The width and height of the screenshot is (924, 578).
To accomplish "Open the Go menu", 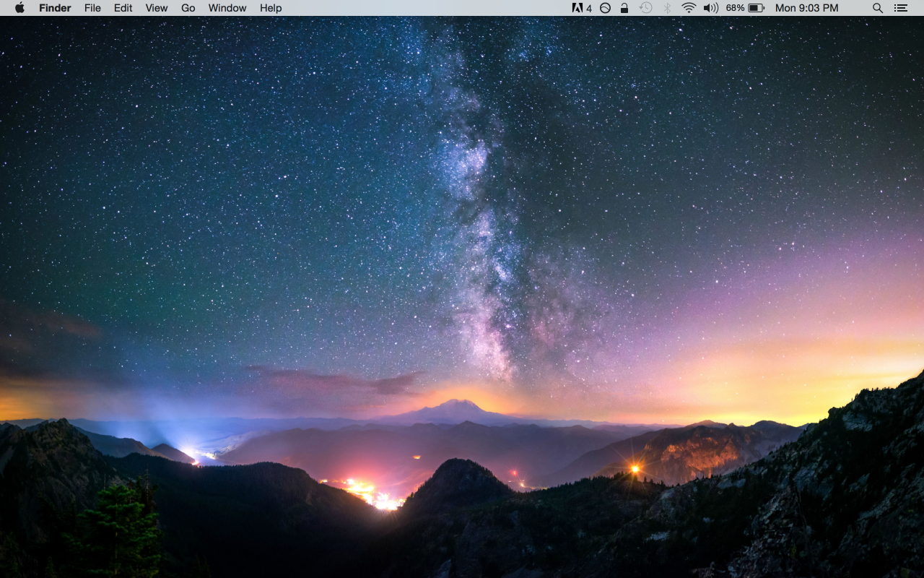I will [x=188, y=8].
